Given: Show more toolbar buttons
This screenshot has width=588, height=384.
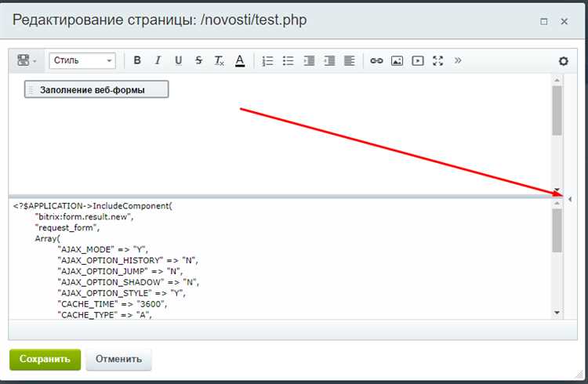Looking at the screenshot, I should pyautogui.click(x=458, y=60).
